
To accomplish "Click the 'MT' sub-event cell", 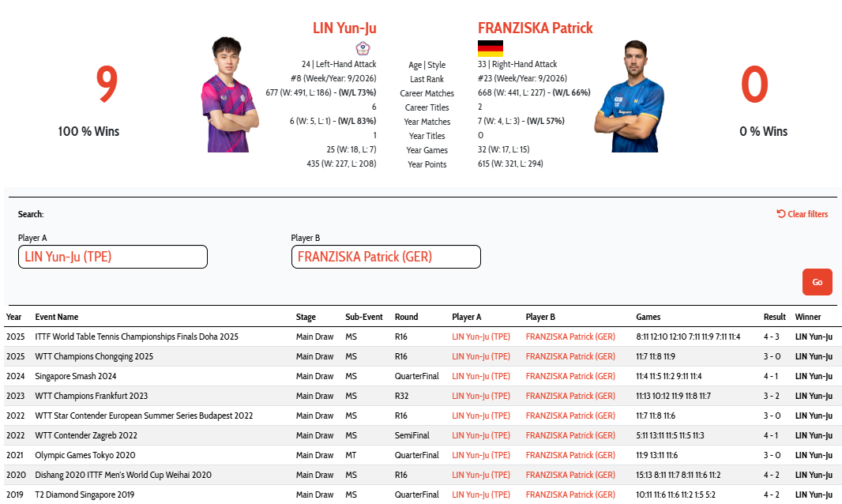I will pyautogui.click(x=351, y=455).
